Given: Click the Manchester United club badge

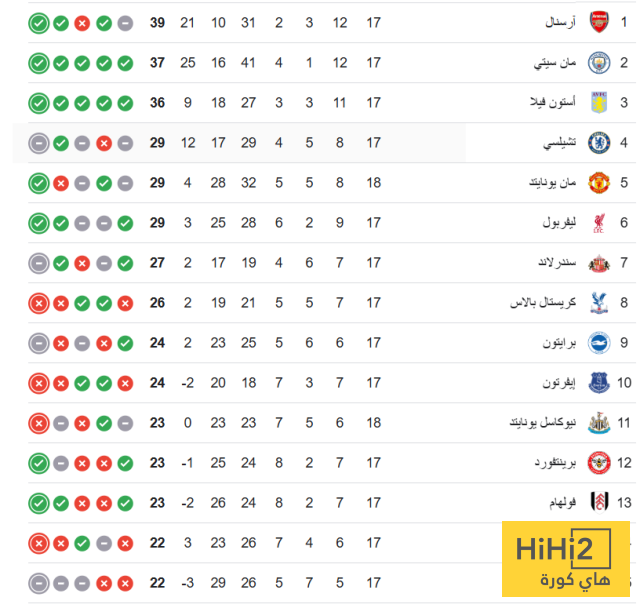Looking at the screenshot, I should tap(598, 183).
